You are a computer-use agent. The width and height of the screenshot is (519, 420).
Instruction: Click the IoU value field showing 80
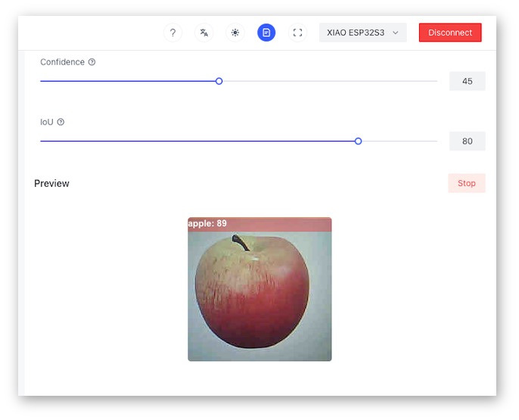(x=468, y=142)
